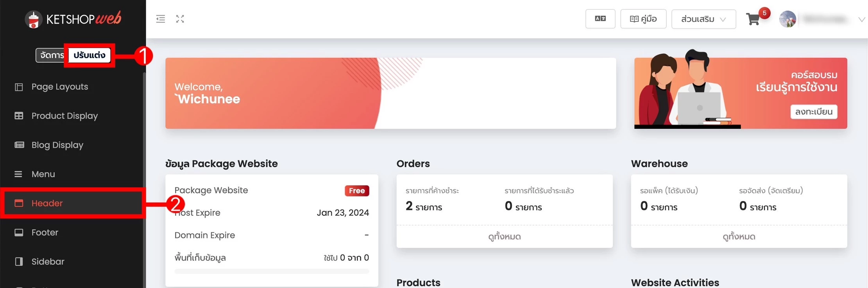This screenshot has width=868, height=288.
Task: Click ดูทั้งหมด under Orders
Action: coord(504,236)
